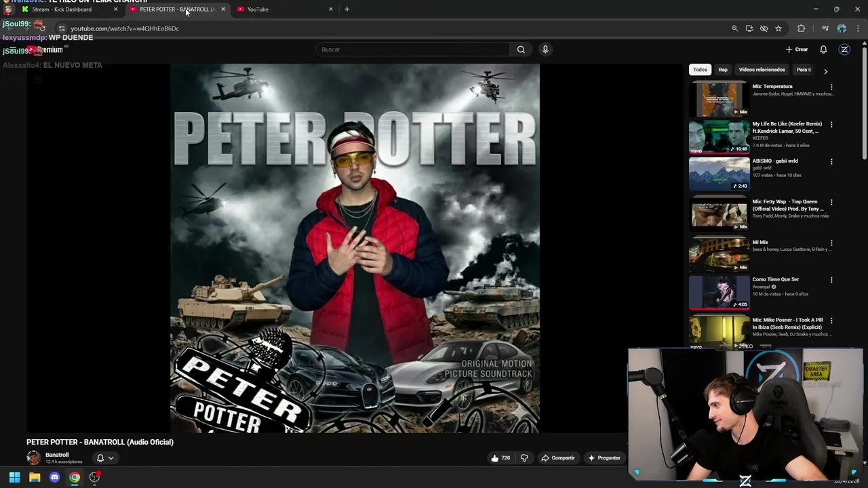Open Mix: Temperatura thumbnail
The image size is (868, 488).
[719, 99]
